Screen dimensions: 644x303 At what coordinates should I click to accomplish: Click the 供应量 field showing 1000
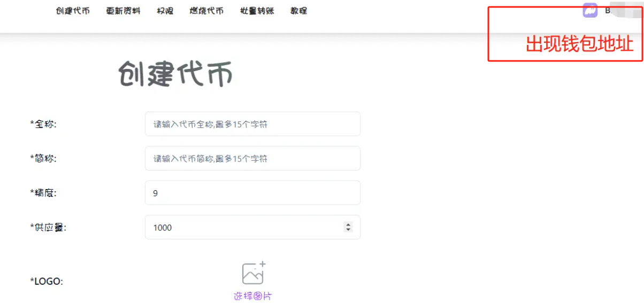pos(243,227)
